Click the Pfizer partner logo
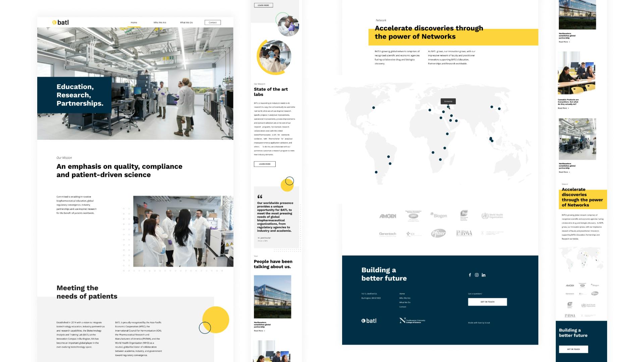Image resolution: width=644 pixels, height=362 pixels. [438, 233]
